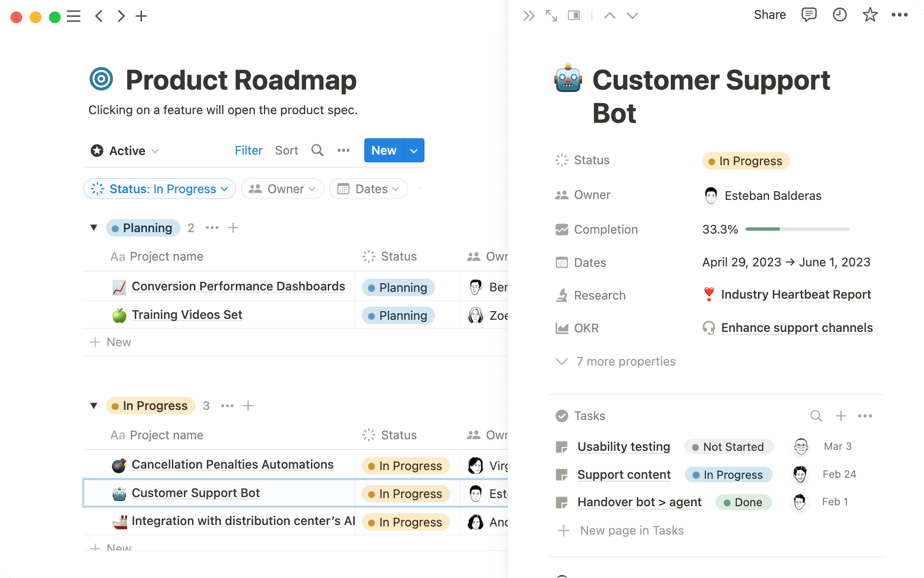
Task: Toggle the sidebar with the hamburger icon
Action: point(74,16)
